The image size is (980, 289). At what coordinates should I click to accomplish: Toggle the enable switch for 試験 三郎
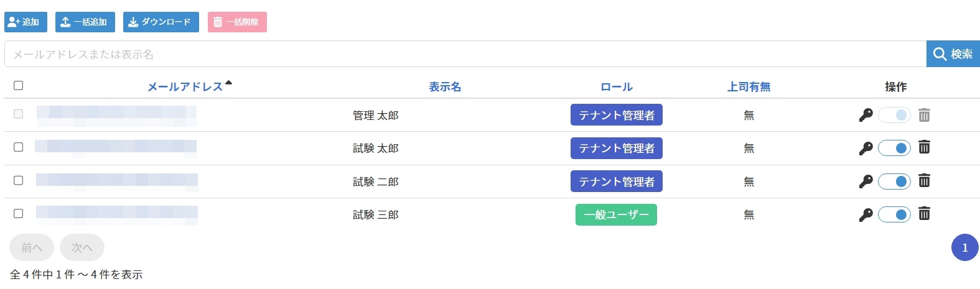894,214
